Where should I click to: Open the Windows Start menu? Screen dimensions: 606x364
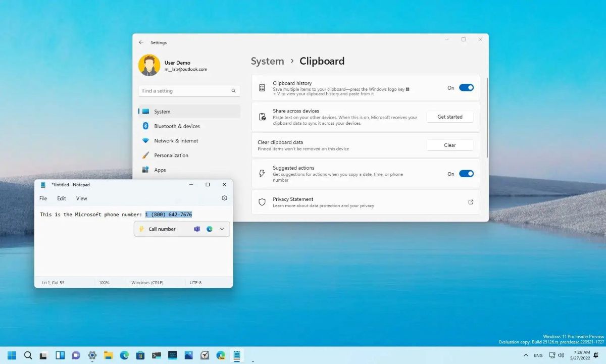tap(12, 355)
